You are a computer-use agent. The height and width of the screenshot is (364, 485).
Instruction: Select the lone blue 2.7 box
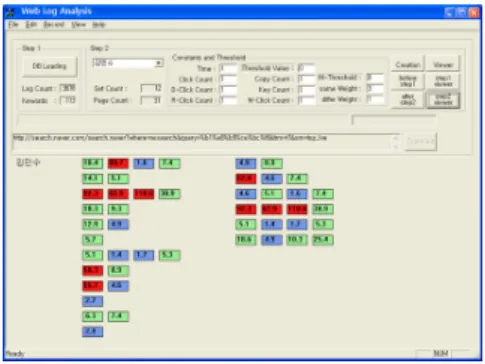pos(92,301)
